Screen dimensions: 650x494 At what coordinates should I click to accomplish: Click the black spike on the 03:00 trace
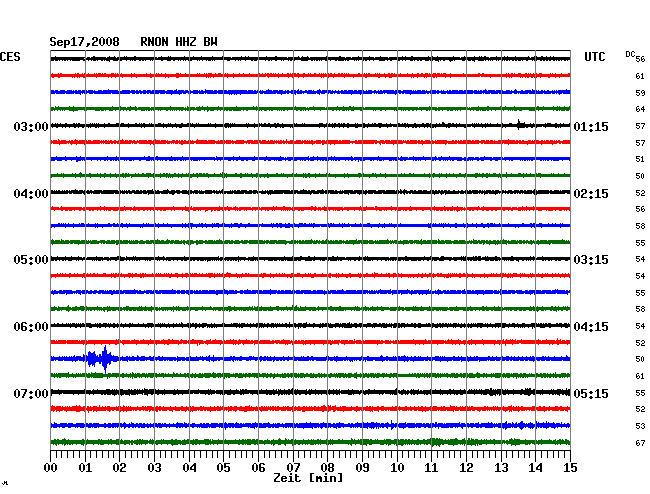click(x=519, y=125)
